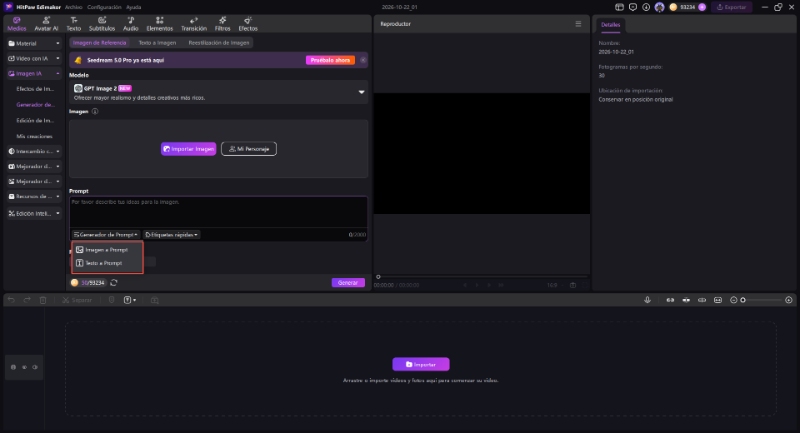Click into the Prompt text field

coord(218,212)
